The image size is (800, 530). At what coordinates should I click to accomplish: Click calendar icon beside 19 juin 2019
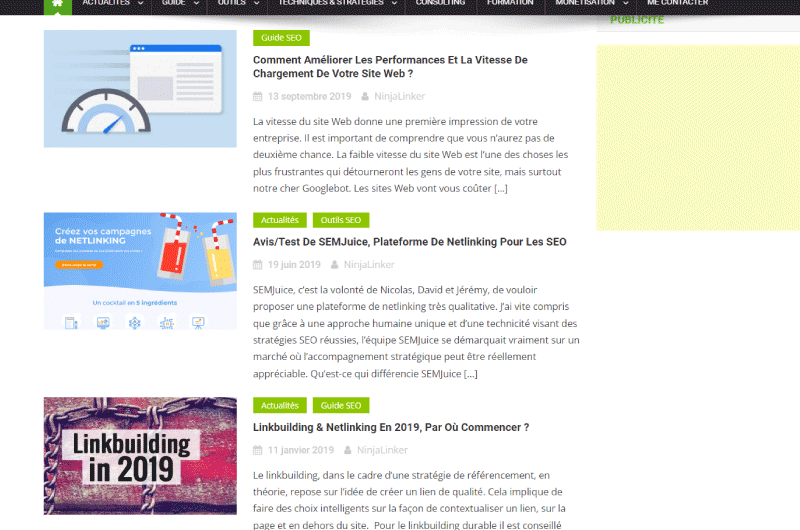point(258,265)
